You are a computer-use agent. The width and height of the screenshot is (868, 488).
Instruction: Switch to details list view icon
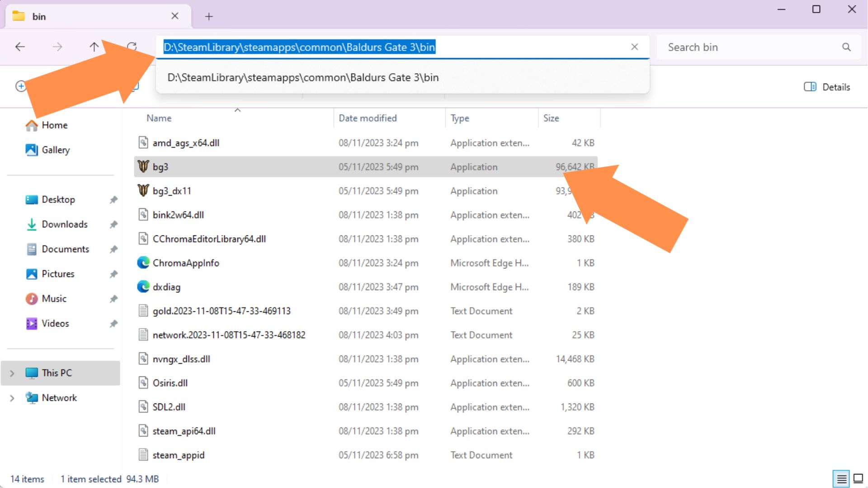841,479
